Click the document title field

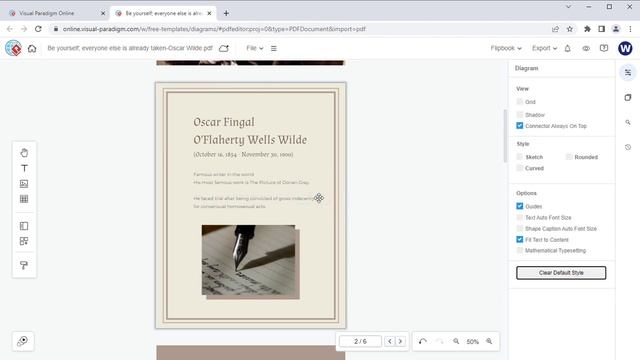click(x=130, y=48)
